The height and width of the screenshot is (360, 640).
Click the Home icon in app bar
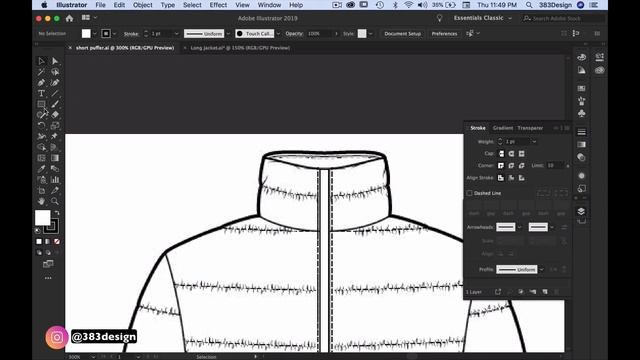point(69,18)
